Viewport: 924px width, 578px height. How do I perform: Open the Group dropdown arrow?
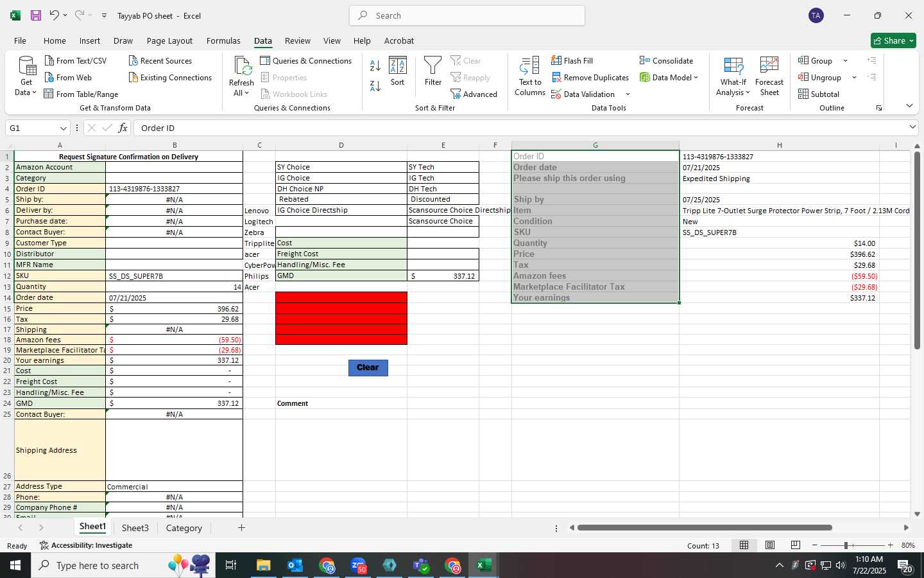[845, 60]
